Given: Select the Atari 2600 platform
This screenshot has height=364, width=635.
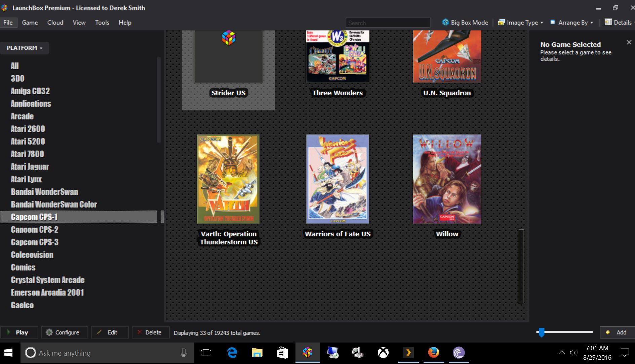Looking at the screenshot, I should pyautogui.click(x=28, y=129).
